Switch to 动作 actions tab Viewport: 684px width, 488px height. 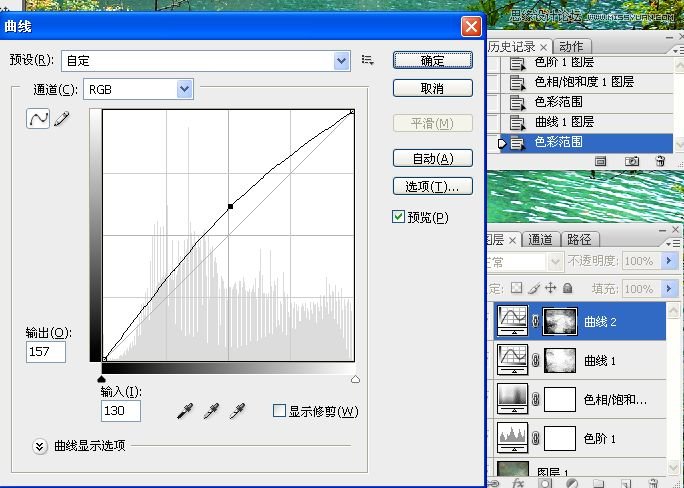[x=571, y=46]
